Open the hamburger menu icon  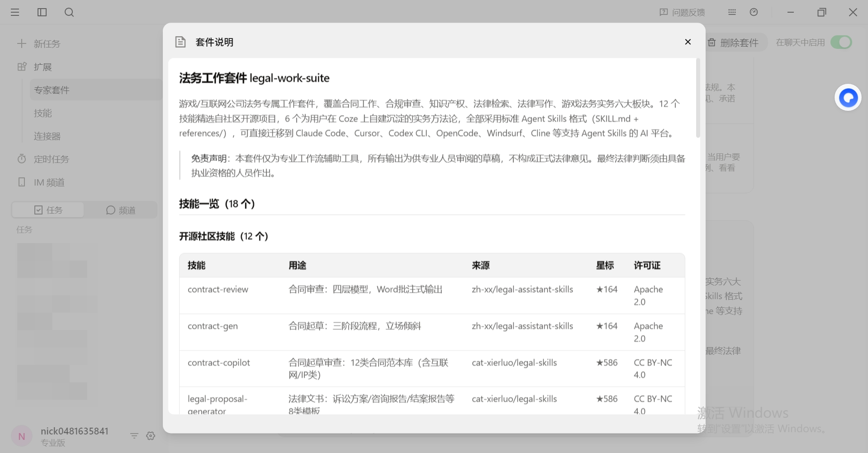pyautogui.click(x=15, y=12)
